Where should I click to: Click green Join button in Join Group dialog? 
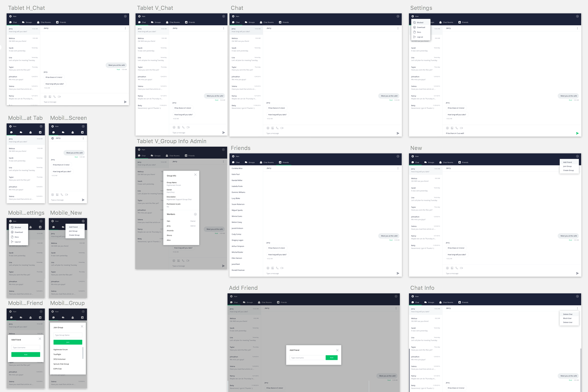click(x=68, y=342)
